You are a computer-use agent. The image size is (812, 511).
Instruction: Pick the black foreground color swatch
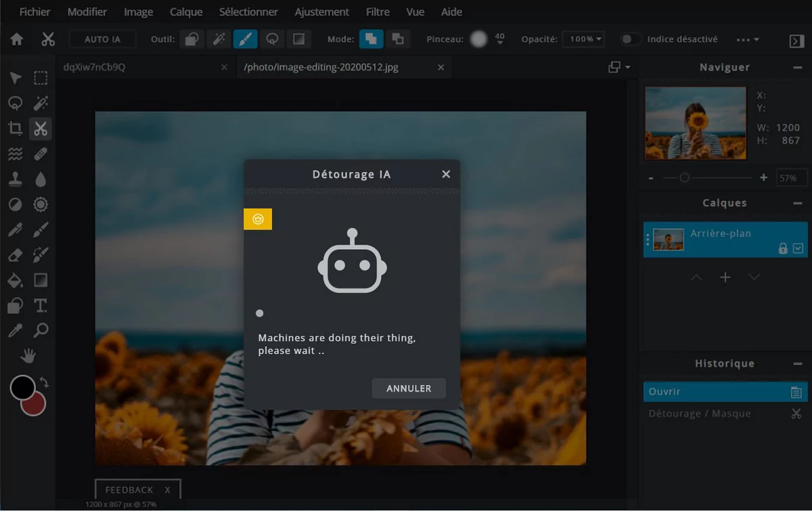pyautogui.click(x=22, y=388)
